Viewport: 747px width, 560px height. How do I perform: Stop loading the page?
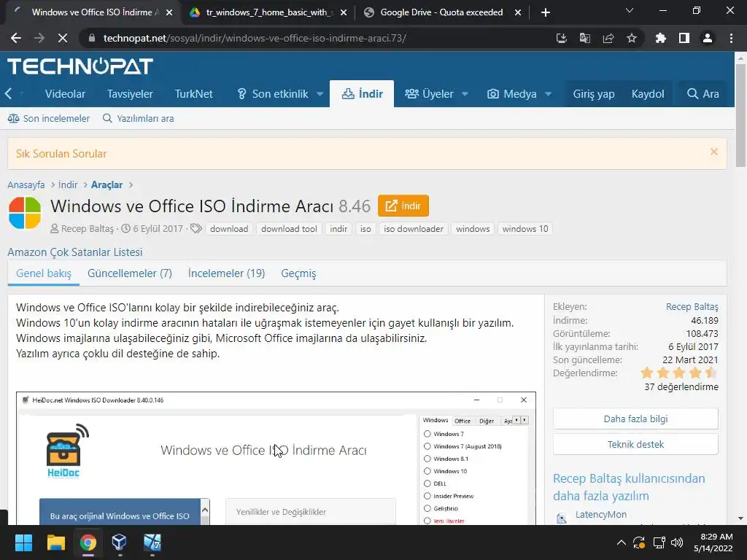click(63, 38)
